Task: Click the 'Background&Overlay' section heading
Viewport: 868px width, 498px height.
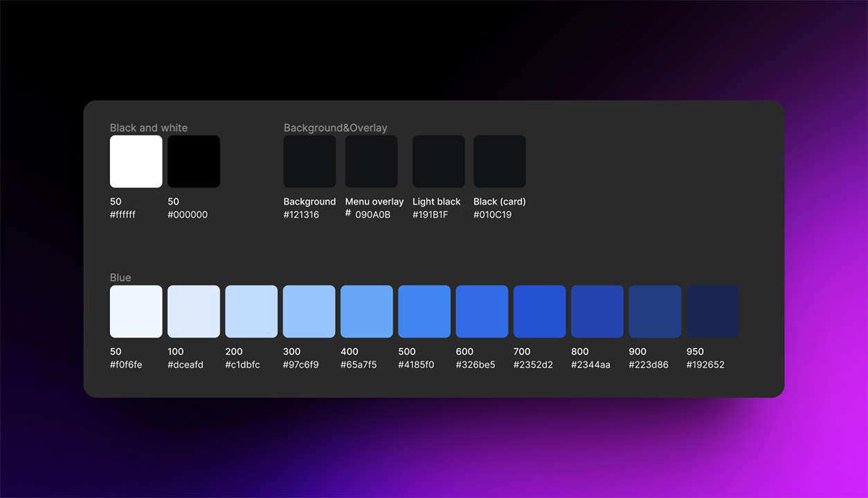Action: pyautogui.click(x=335, y=127)
